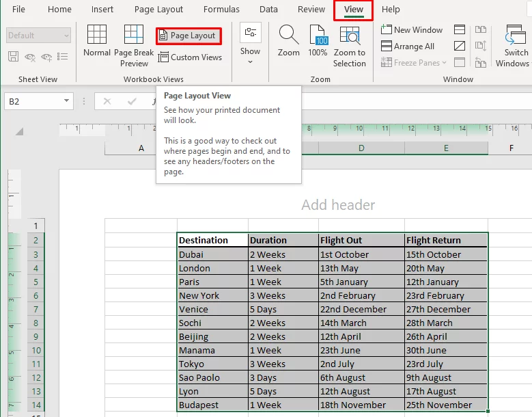Open Custom Views
This screenshot has width=532, height=417.
coord(190,57)
